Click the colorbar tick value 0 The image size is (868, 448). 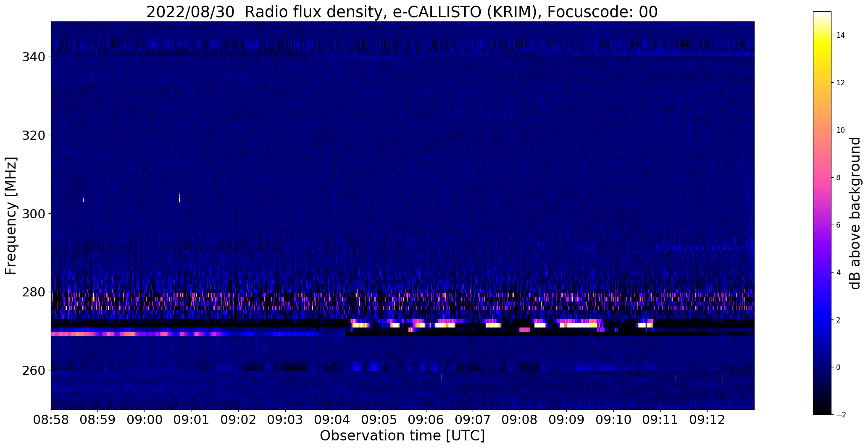click(x=839, y=367)
